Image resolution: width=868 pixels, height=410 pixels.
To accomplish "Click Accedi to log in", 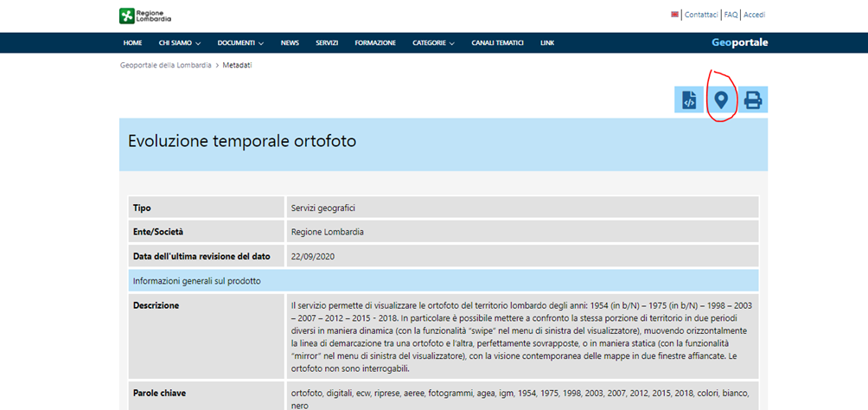I will coord(754,15).
